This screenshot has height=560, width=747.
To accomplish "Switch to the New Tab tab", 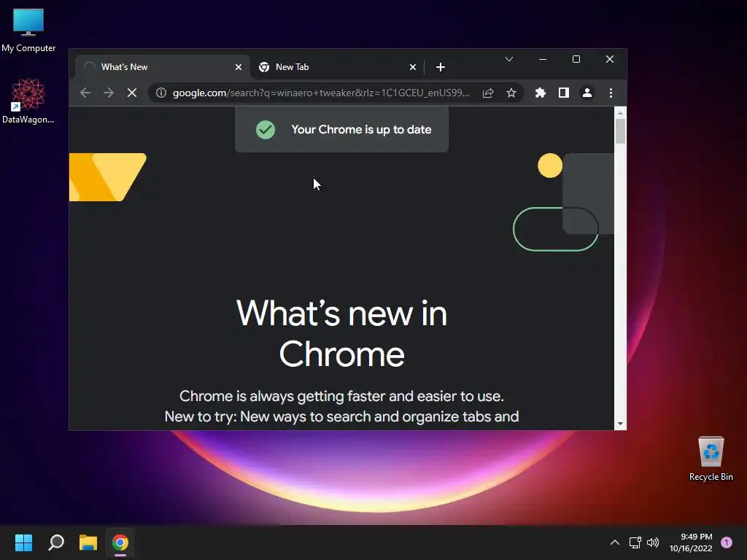I will tap(336, 67).
